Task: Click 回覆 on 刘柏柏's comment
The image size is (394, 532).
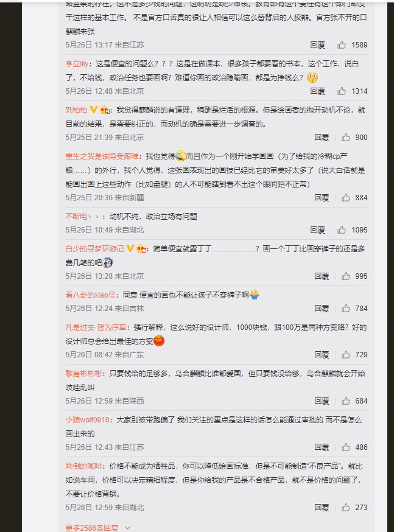Action: tap(322, 137)
